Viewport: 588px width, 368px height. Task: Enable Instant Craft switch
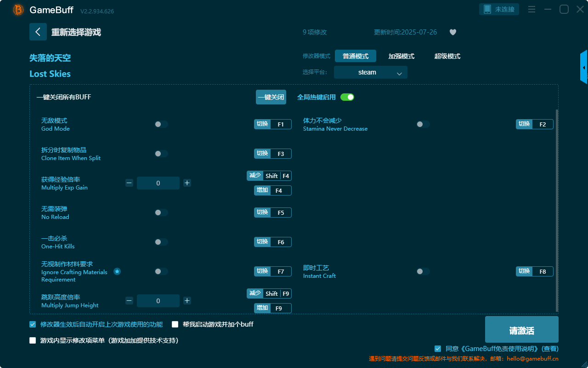tap(423, 271)
